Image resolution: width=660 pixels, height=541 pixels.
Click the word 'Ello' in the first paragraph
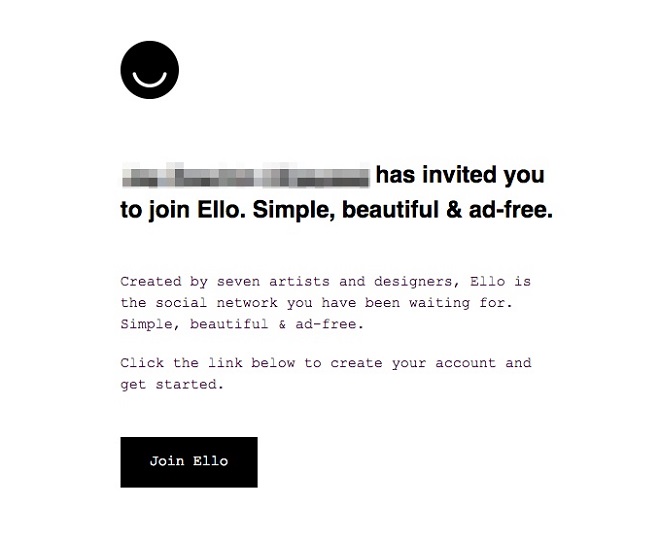487,281
